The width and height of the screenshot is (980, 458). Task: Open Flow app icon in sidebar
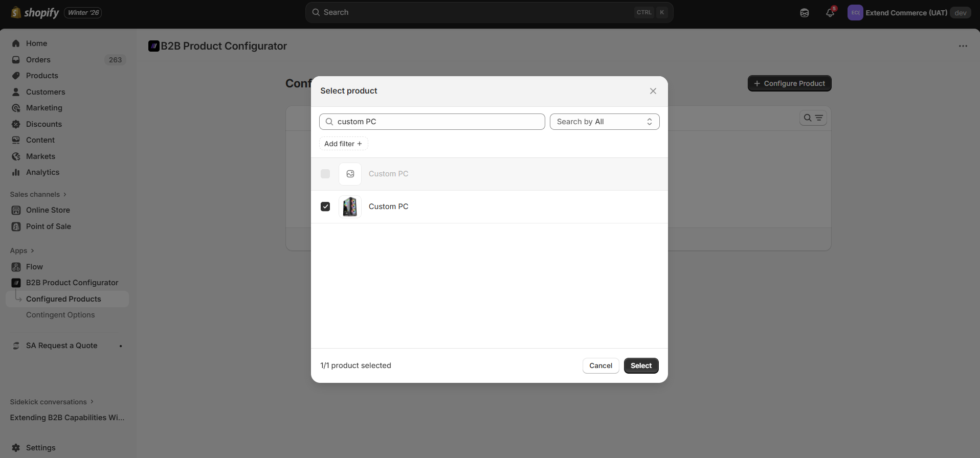pos(16,267)
